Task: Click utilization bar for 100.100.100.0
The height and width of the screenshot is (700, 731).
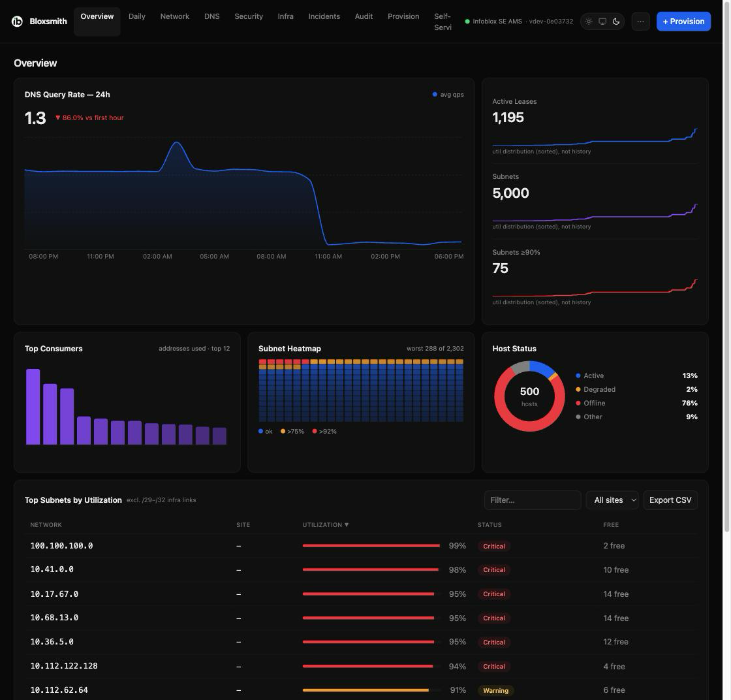Action: (x=371, y=546)
